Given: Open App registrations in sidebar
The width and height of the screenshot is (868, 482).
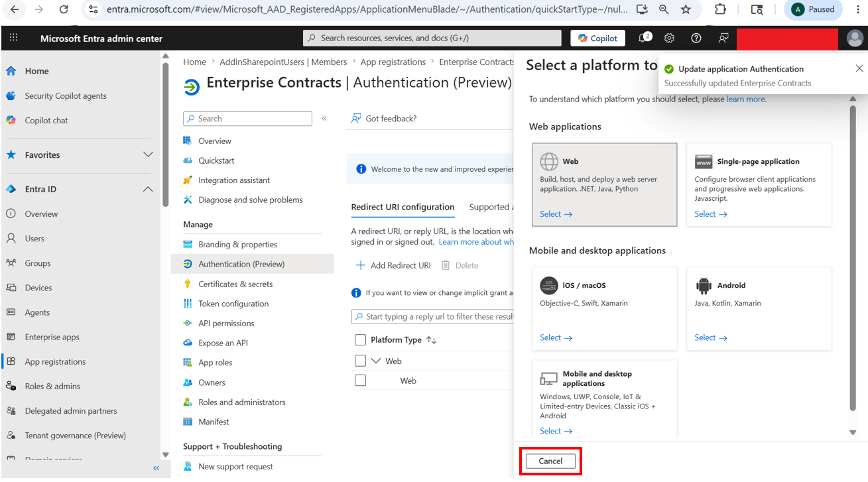Looking at the screenshot, I should pyautogui.click(x=55, y=361).
